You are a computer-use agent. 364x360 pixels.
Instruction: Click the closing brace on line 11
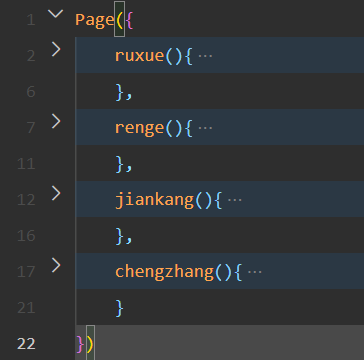point(119,164)
